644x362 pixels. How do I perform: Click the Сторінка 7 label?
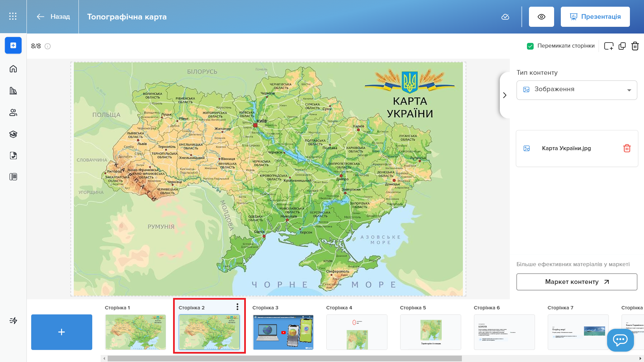point(560,308)
